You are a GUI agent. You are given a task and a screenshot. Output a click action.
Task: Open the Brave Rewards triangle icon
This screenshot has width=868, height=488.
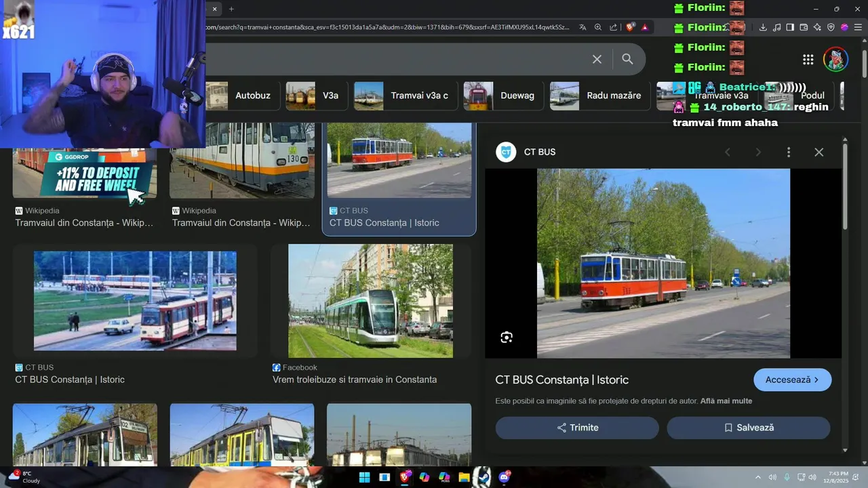pyautogui.click(x=645, y=27)
